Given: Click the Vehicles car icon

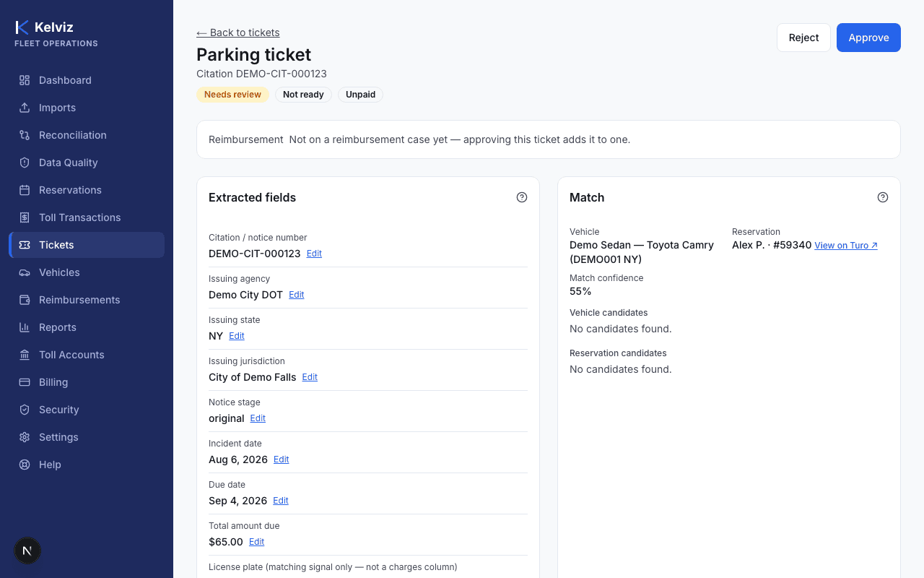Looking at the screenshot, I should point(25,272).
